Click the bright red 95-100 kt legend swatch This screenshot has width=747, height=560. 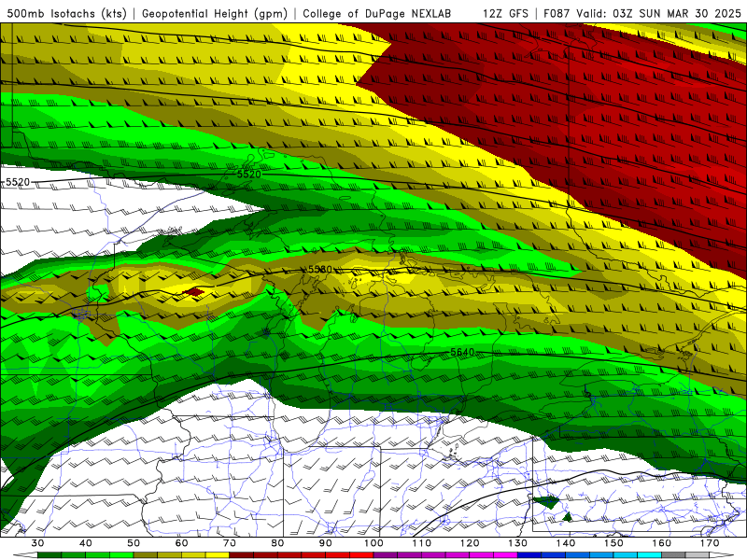[361, 554]
